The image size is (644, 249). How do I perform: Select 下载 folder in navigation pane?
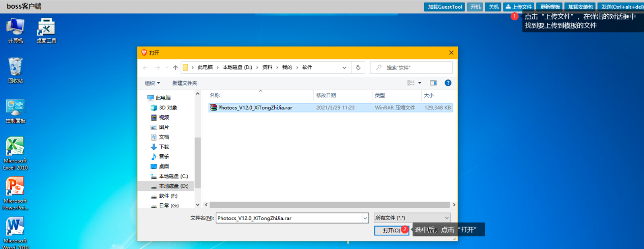pyautogui.click(x=164, y=147)
